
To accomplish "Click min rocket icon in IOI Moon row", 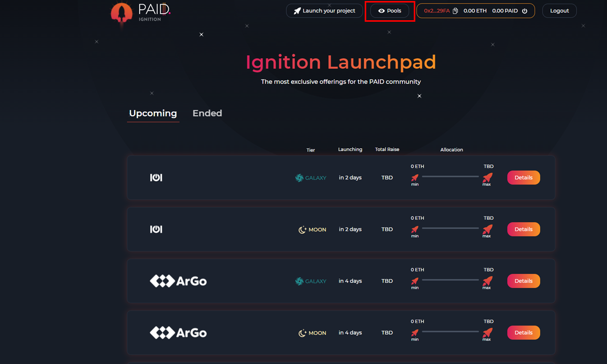I will tap(415, 229).
